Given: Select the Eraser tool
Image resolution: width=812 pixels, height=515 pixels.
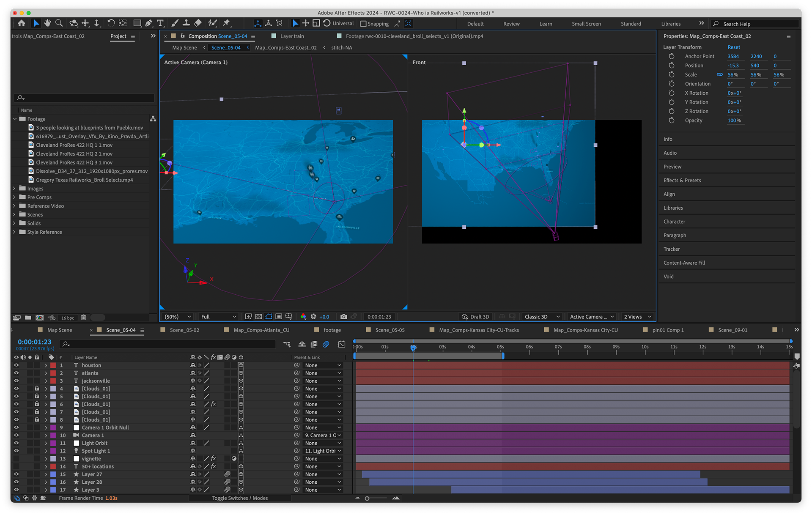Looking at the screenshot, I should click(x=198, y=23).
